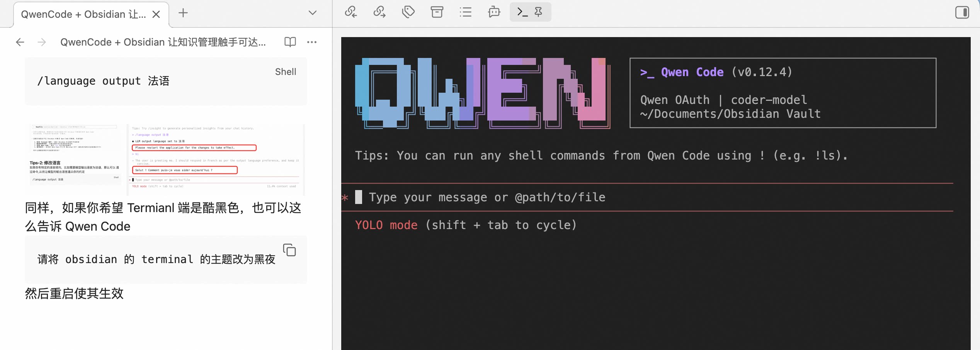Viewport: 980px width, 350px height.
Task: Click the /language output code line
Action: tap(103, 81)
